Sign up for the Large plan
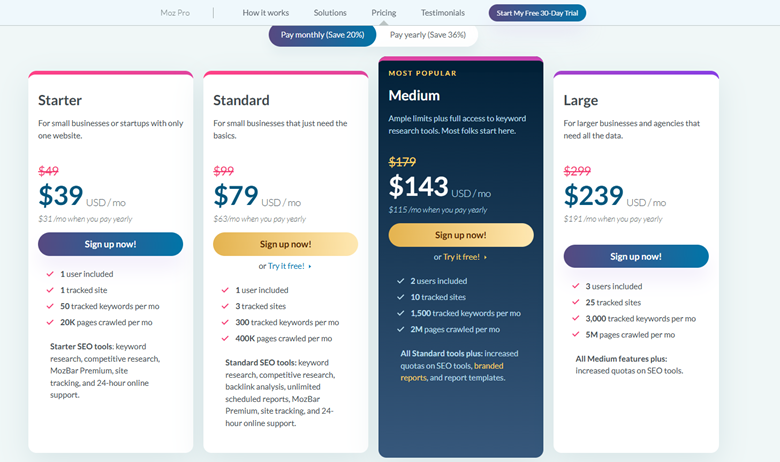Image resolution: width=780 pixels, height=462 pixels. pyautogui.click(x=636, y=256)
